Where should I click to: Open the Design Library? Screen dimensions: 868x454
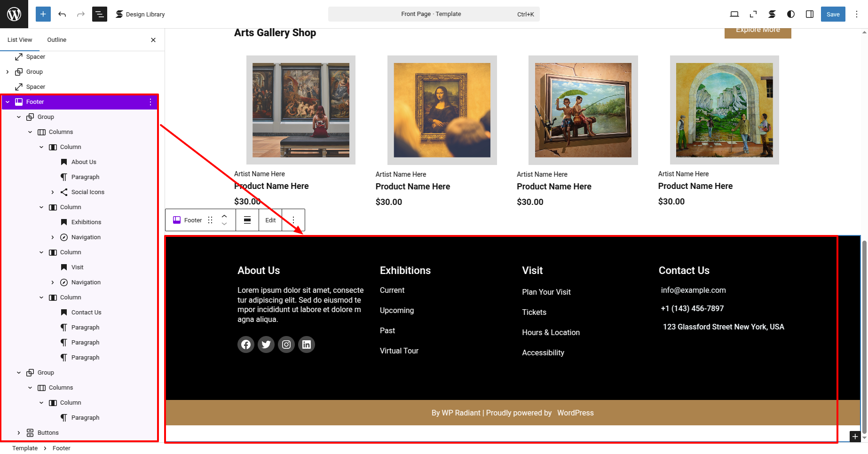(140, 14)
